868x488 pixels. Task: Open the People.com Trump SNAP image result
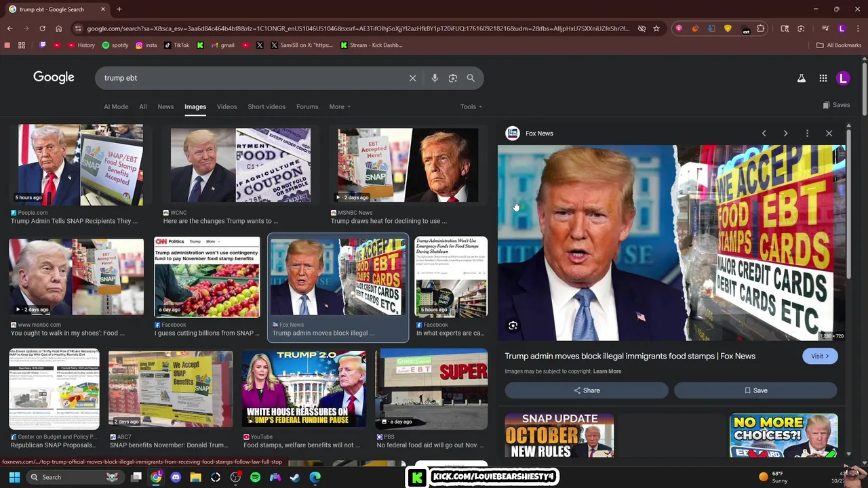tap(81, 165)
